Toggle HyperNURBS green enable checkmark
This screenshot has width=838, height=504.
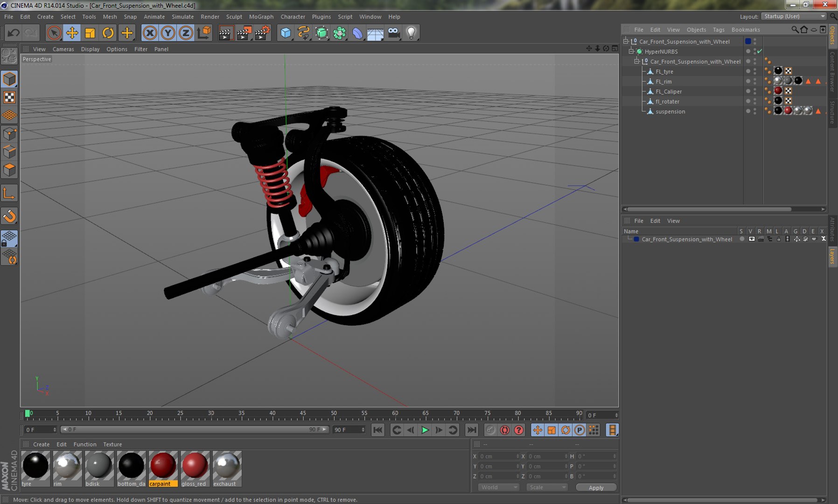(760, 51)
